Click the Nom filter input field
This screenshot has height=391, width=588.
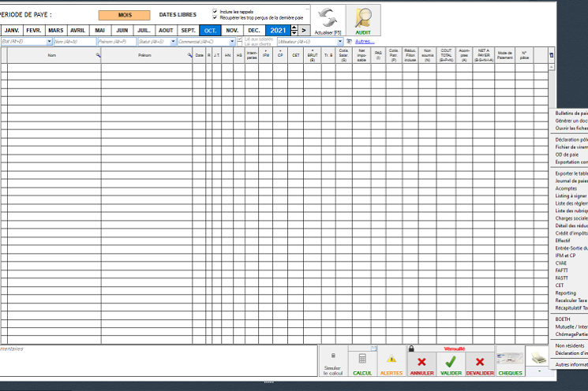coord(74,42)
